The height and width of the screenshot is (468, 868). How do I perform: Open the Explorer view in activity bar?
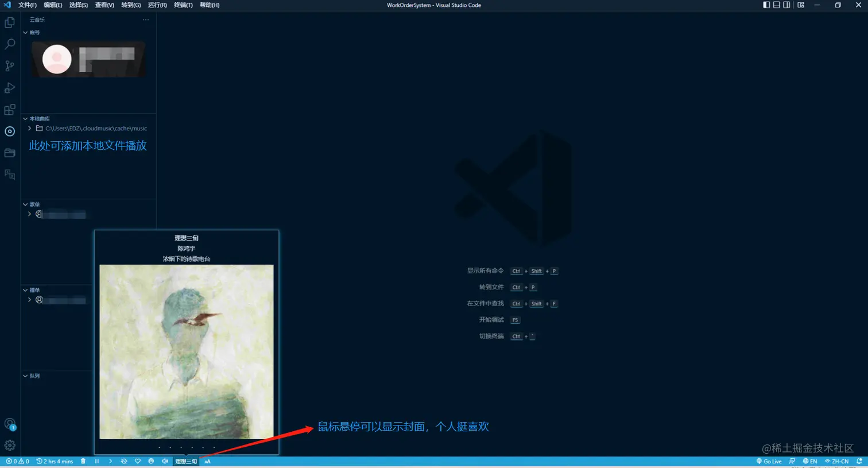click(x=10, y=22)
